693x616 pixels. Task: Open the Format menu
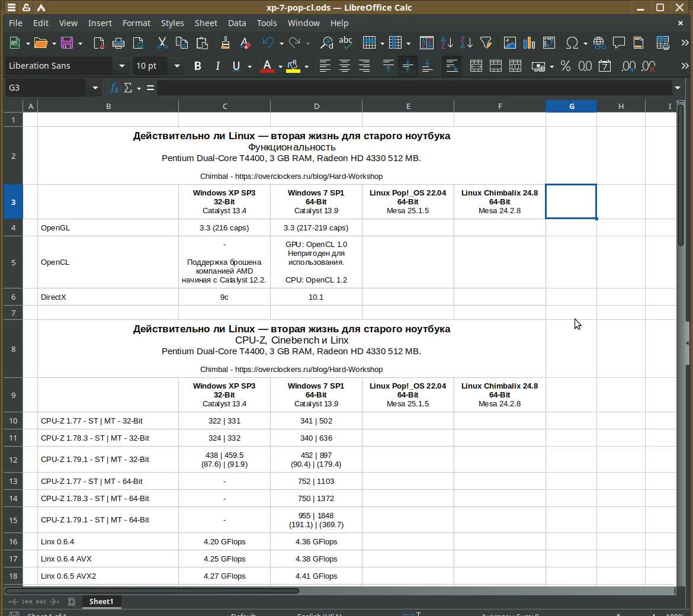click(x=136, y=23)
